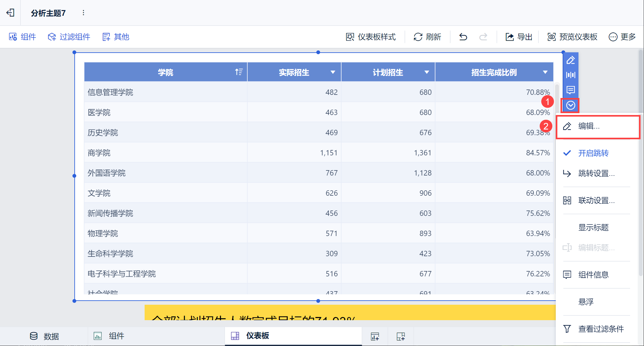Click the add component icon in bottom bar
The height and width of the screenshot is (346, 644).
click(x=375, y=336)
